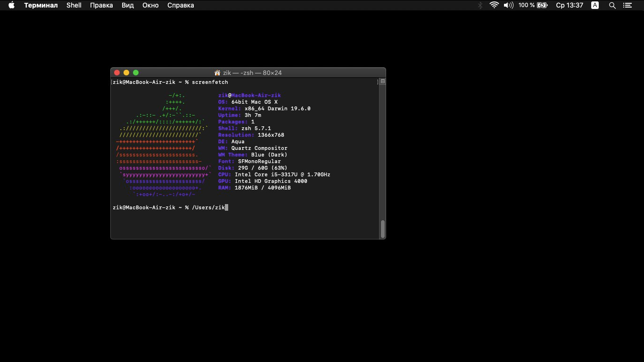The height and width of the screenshot is (362, 644).
Task: Click the Packages: 1 line
Action: tap(236, 122)
